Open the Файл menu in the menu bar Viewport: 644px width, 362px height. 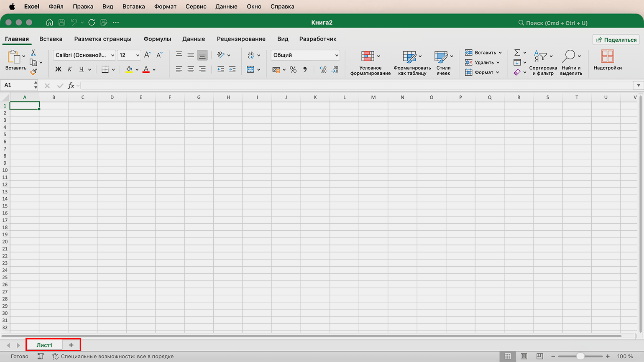[56, 6]
